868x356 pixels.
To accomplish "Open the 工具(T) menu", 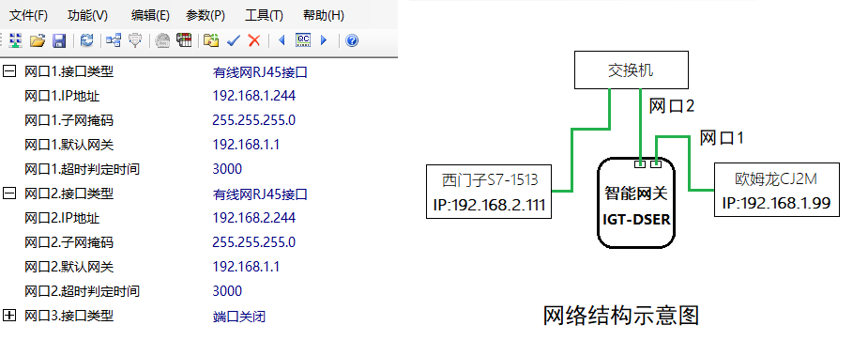I will pyautogui.click(x=264, y=16).
